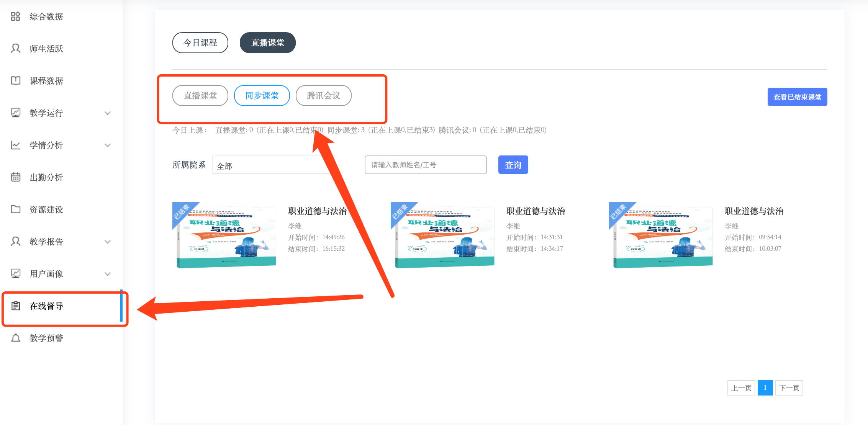This screenshot has height=425, width=868.
Task: Select the 腾讯会议 filter pill
Action: pyautogui.click(x=323, y=96)
